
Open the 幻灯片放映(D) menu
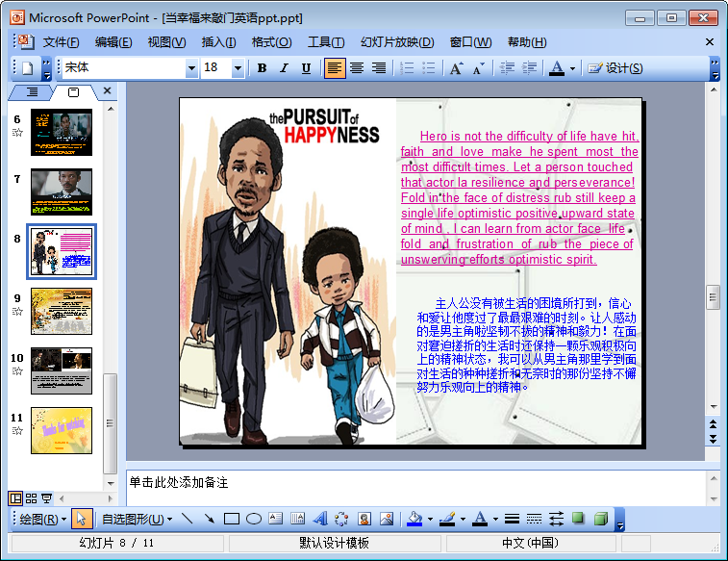(x=397, y=42)
